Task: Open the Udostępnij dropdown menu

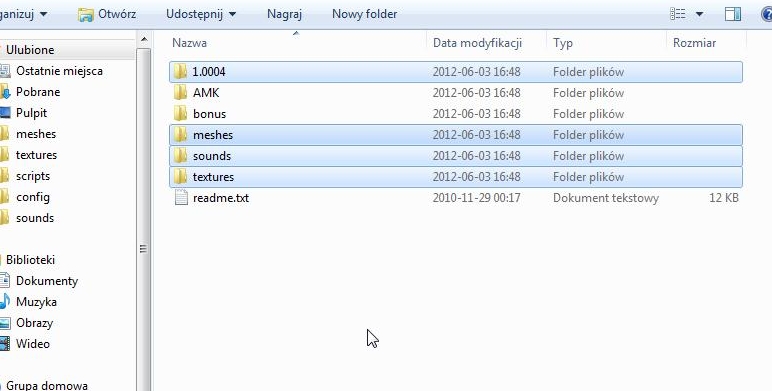Action: 201,14
